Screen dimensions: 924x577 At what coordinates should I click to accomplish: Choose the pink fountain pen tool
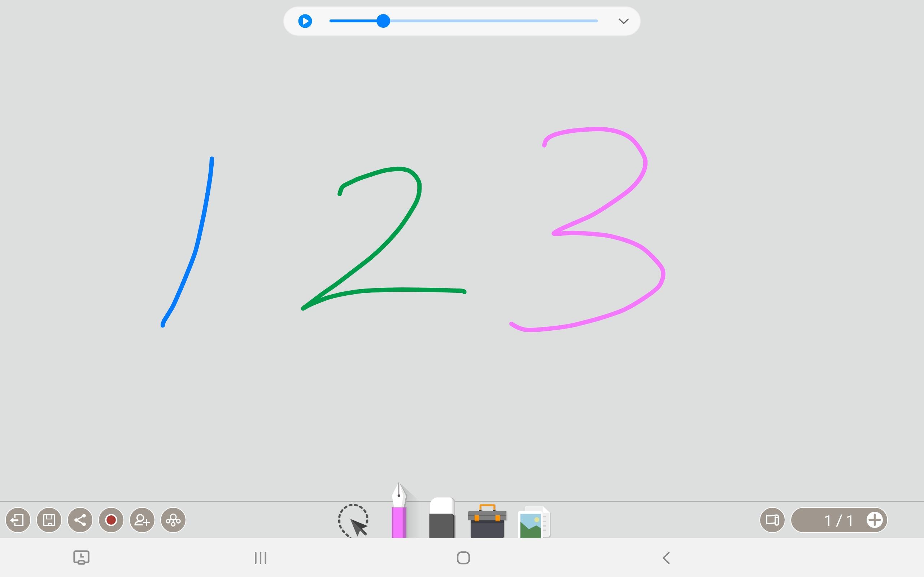399,511
